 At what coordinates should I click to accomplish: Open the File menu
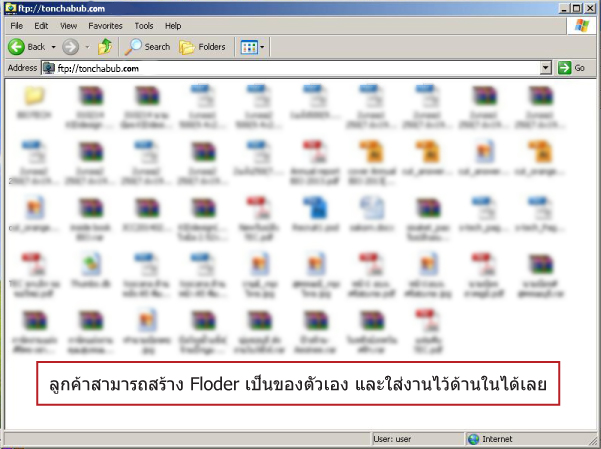(17, 25)
